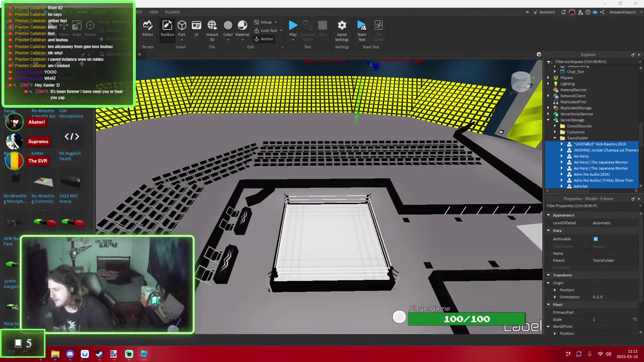Select ServerScriptService in Explorer
644x362 pixels.
(577, 114)
